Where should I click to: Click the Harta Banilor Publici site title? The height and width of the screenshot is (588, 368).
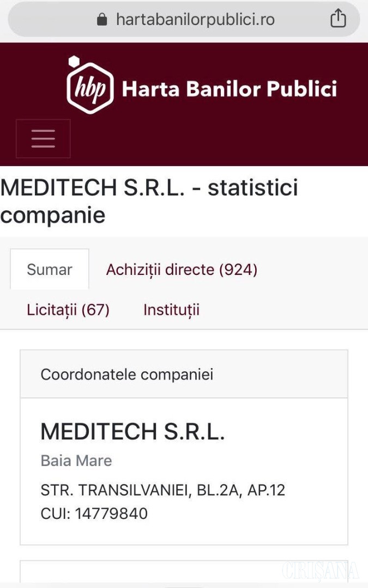click(x=229, y=89)
